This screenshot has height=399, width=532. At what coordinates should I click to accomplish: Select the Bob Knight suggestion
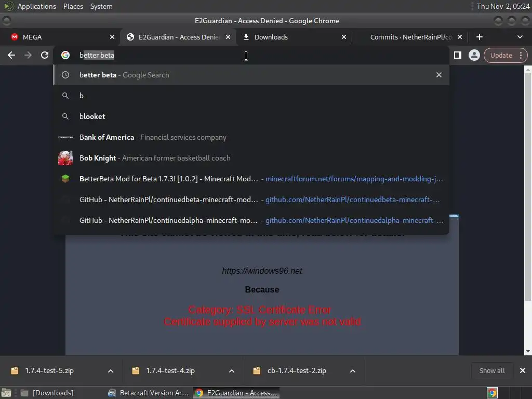click(x=251, y=158)
